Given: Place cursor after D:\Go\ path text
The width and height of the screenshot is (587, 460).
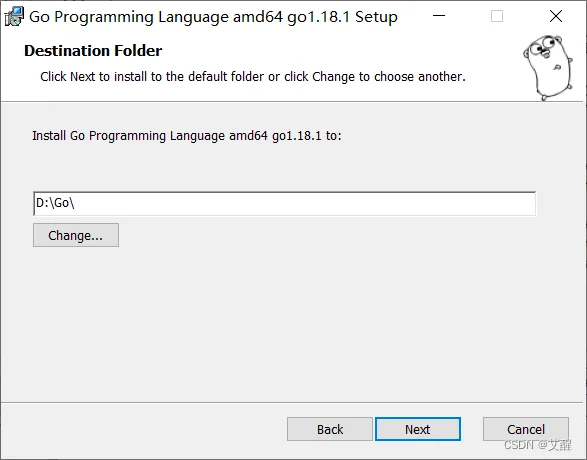Looking at the screenshot, I should click(76, 203).
